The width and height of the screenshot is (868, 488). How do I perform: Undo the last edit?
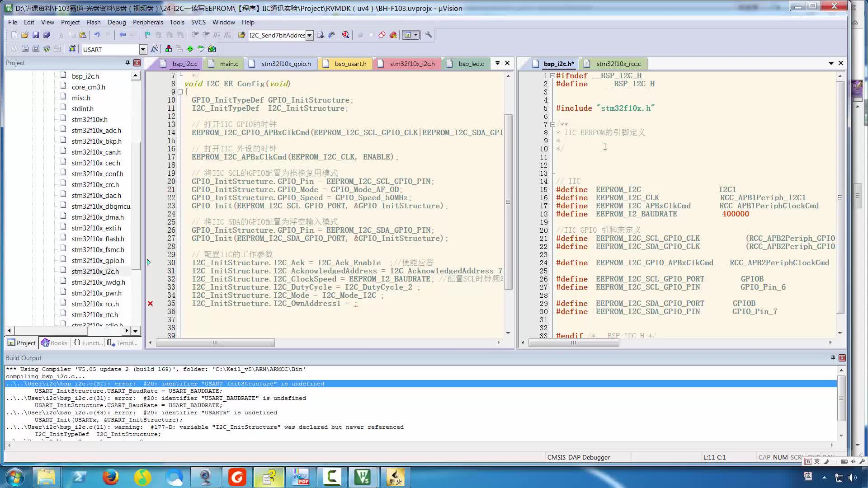tap(97, 35)
